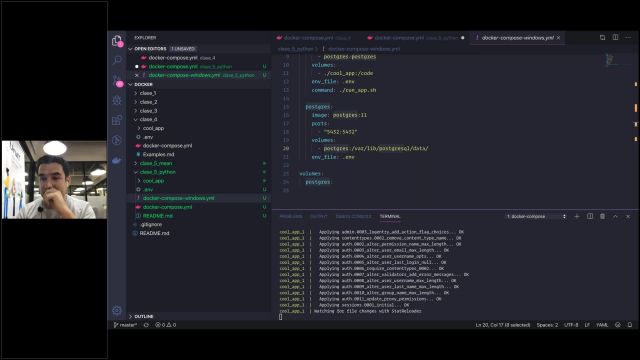Viewport: 640px width, 360px height.
Task: Click the LF end-of-line indicator
Action: (x=587, y=325)
